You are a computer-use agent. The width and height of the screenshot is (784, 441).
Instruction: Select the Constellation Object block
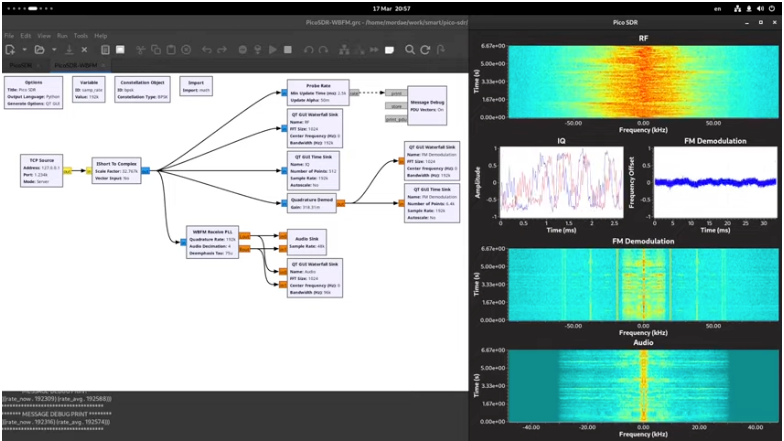(x=142, y=90)
